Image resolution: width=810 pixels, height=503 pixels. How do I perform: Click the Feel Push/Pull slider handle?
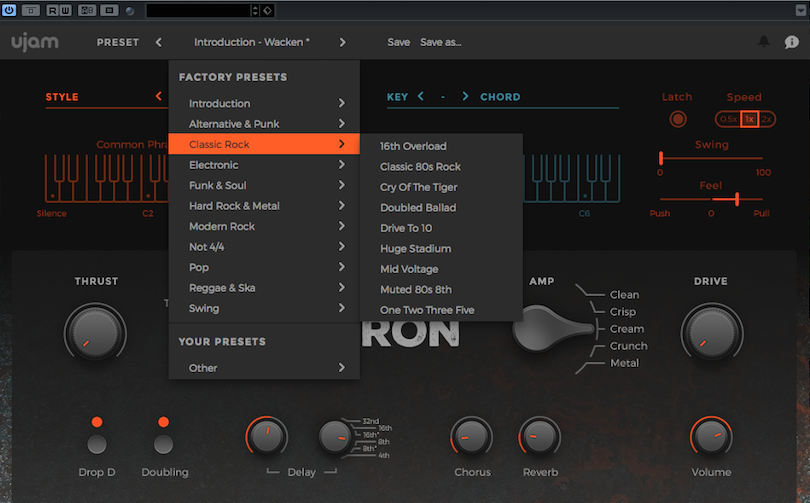(x=737, y=199)
